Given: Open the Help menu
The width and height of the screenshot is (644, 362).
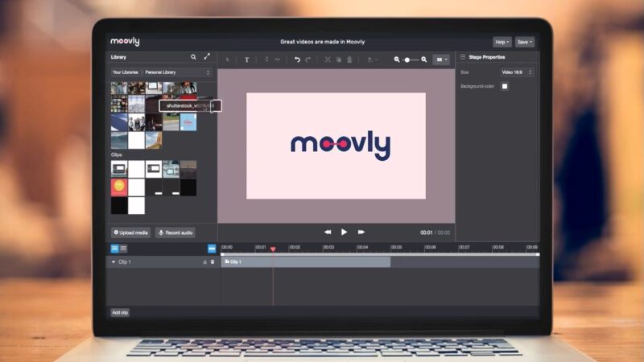Looking at the screenshot, I should 502,42.
